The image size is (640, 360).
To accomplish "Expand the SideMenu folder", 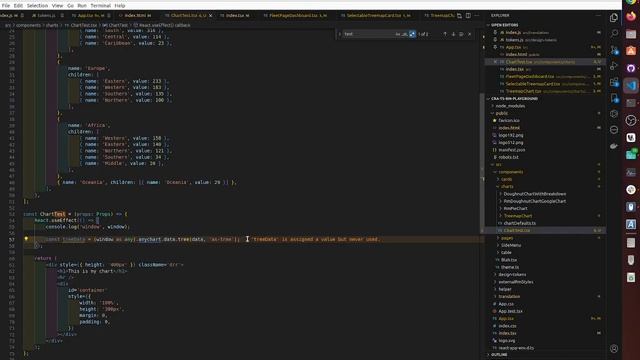I will click(x=511, y=245).
